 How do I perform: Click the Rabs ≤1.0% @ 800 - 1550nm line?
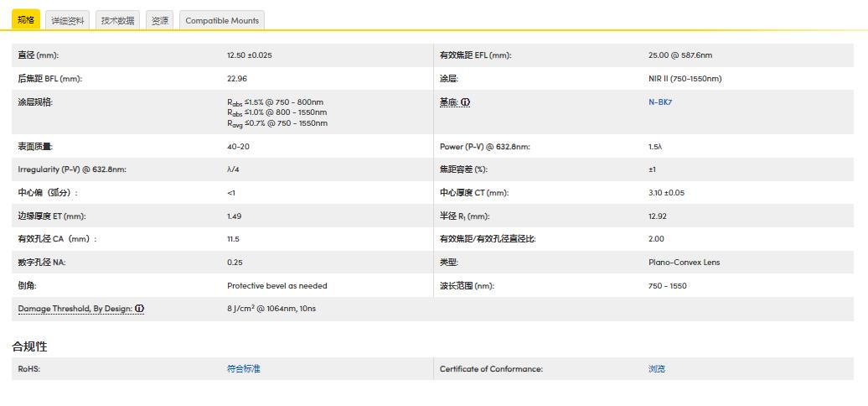pos(276,112)
